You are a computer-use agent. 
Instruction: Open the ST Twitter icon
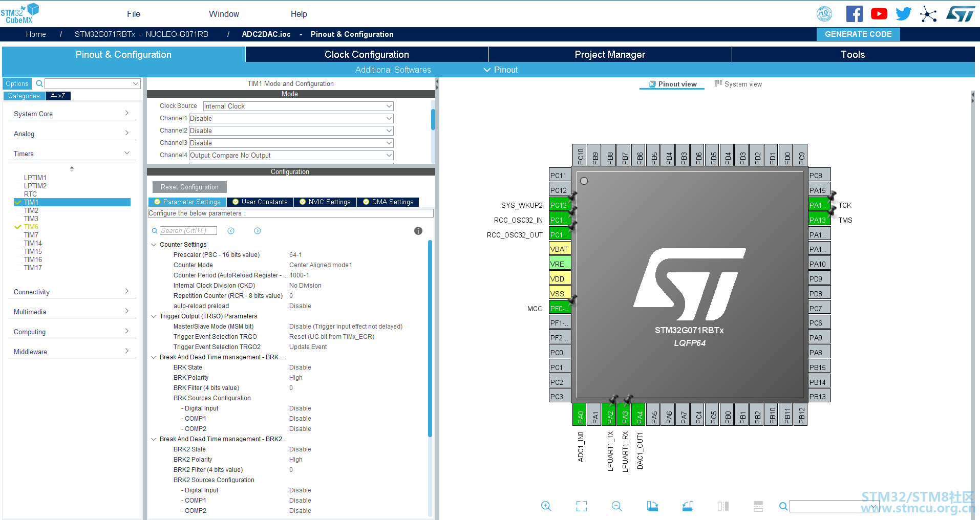(903, 14)
